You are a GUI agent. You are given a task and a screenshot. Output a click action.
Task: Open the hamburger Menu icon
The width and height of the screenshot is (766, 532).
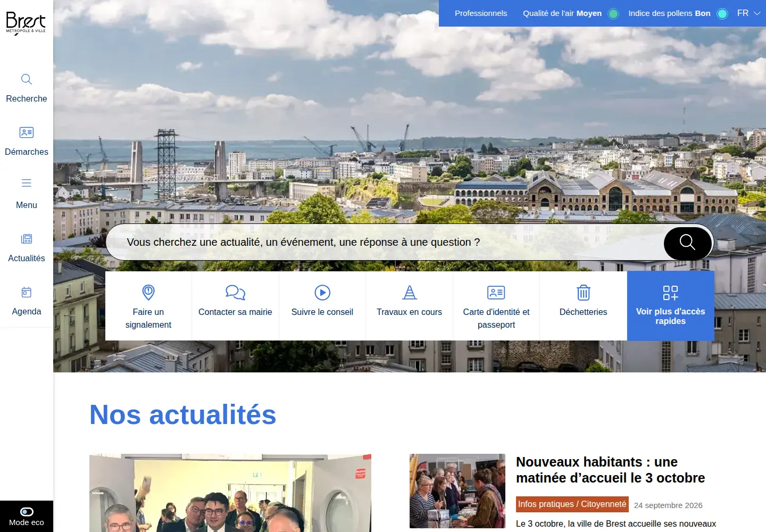click(x=27, y=183)
